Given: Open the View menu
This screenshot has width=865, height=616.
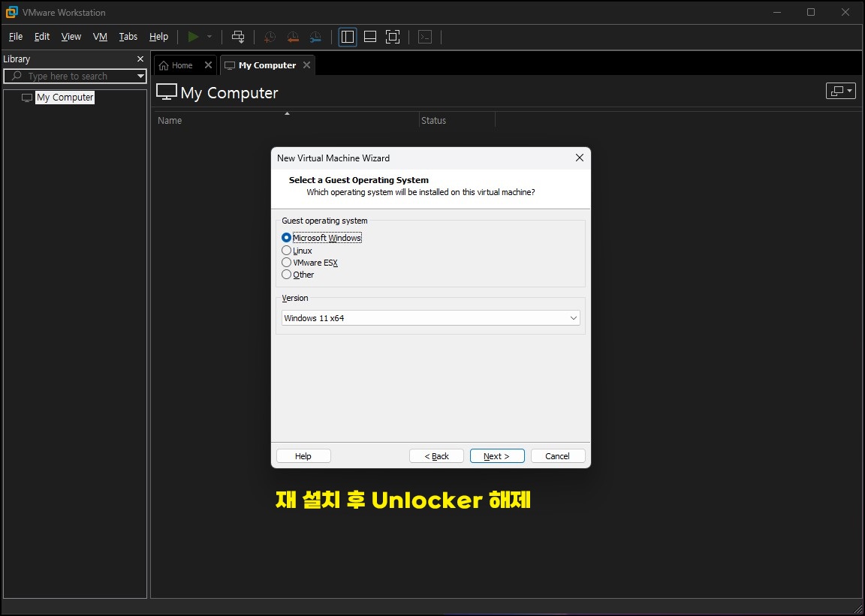Looking at the screenshot, I should coord(71,37).
